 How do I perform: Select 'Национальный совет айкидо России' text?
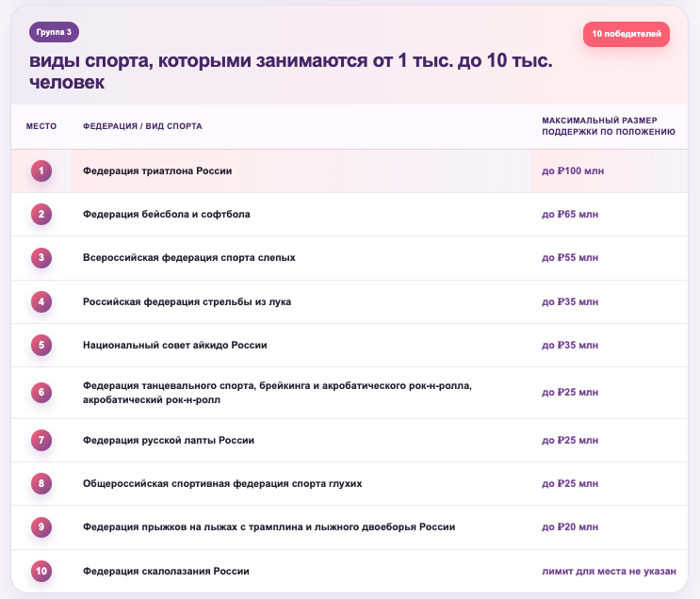point(174,345)
